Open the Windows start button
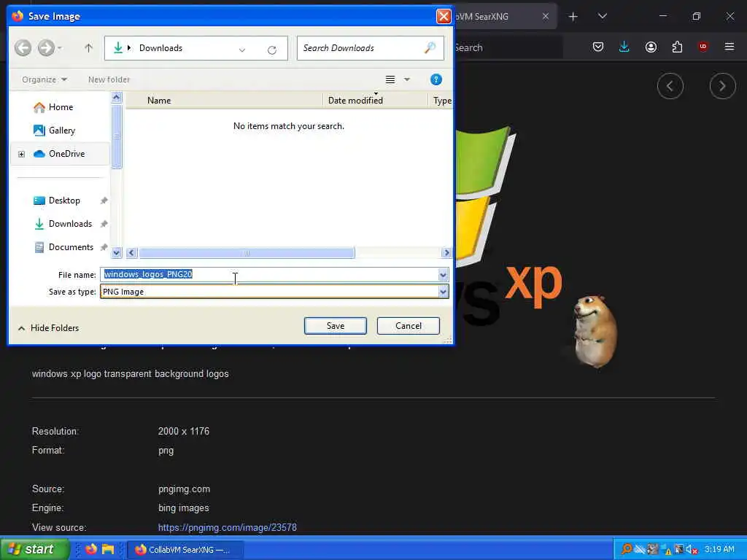747x560 pixels. click(x=34, y=549)
